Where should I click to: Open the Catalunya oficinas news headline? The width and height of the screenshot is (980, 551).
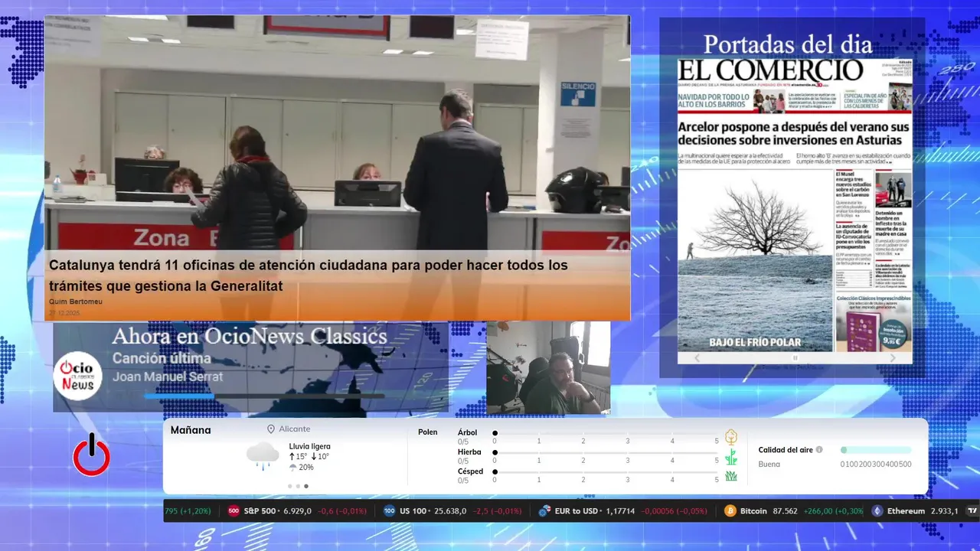tap(309, 275)
